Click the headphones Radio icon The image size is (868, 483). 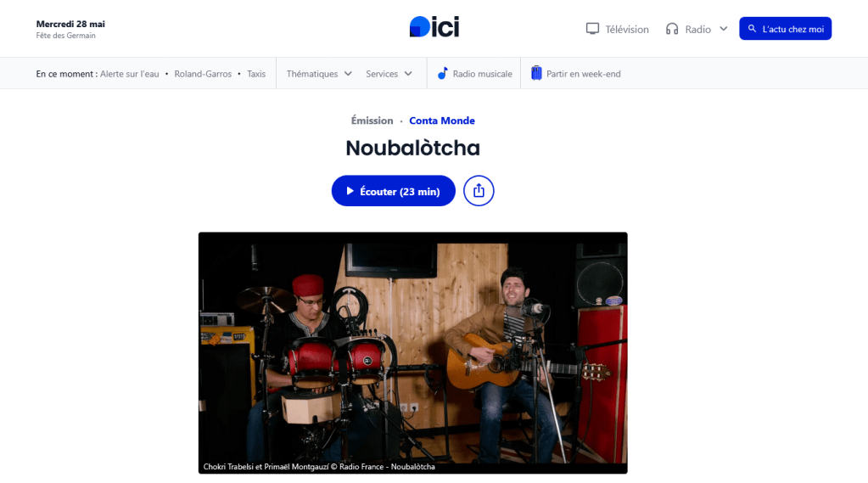pos(672,29)
